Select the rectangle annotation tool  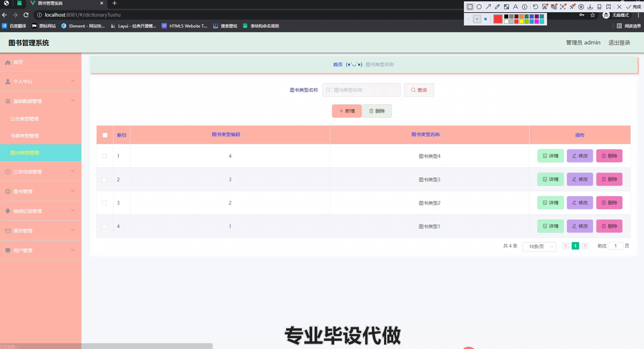click(470, 7)
